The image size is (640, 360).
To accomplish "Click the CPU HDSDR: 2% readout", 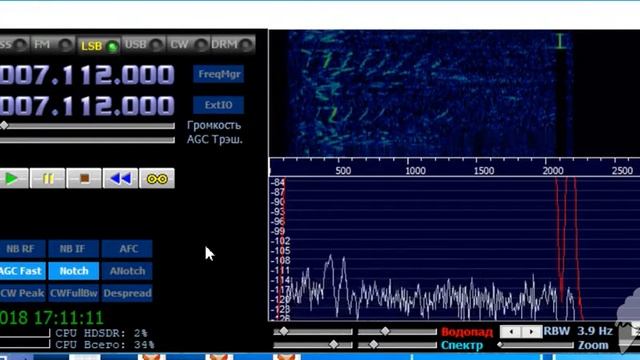I will pyautogui.click(x=101, y=333).
